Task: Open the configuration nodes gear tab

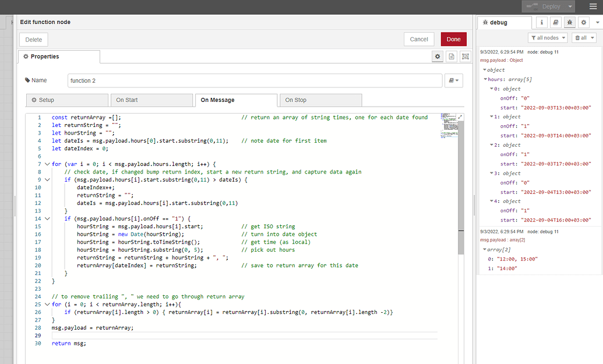Action: pos(583,22)
